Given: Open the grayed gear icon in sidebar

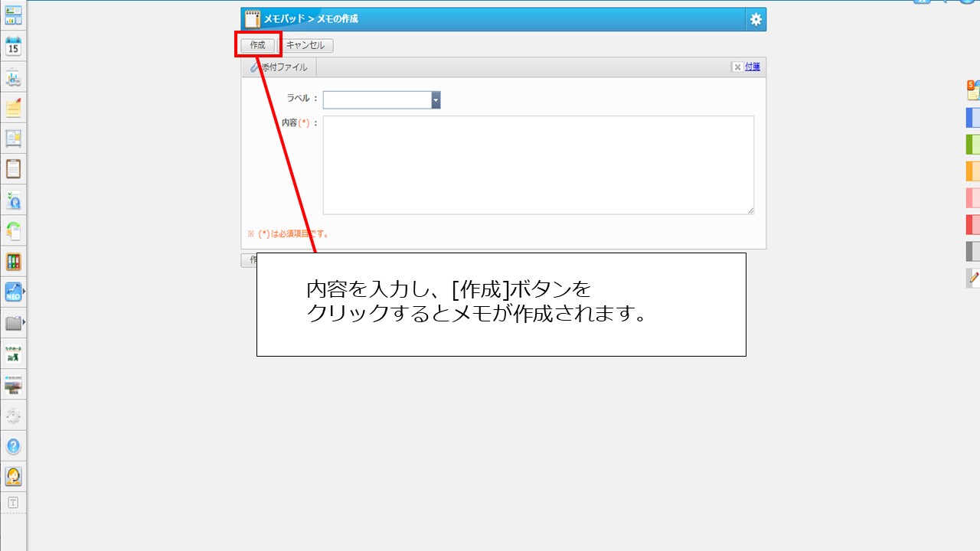Looking at the screenshot, I should click(13, 416).
